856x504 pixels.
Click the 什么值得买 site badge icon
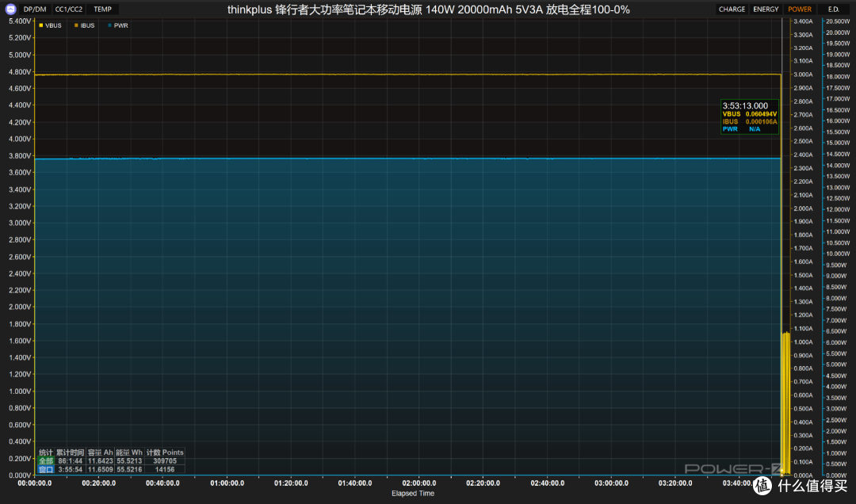tap(762, 485)
